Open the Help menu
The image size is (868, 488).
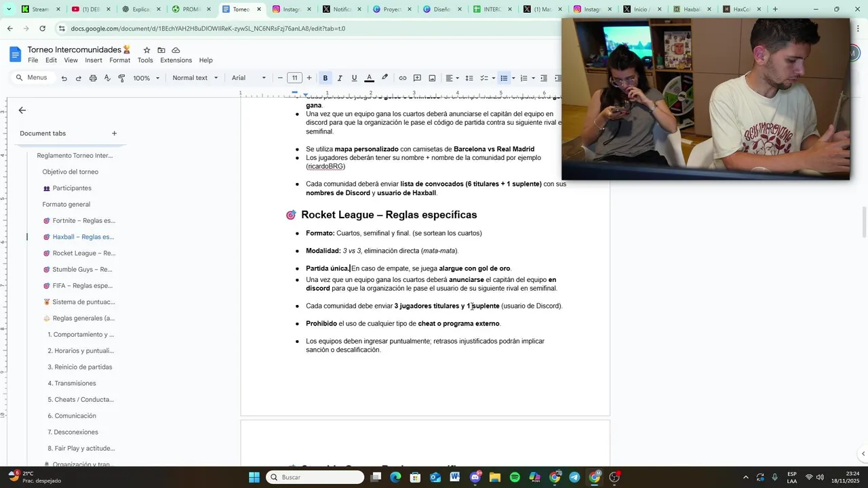click(x=205, y=60)
